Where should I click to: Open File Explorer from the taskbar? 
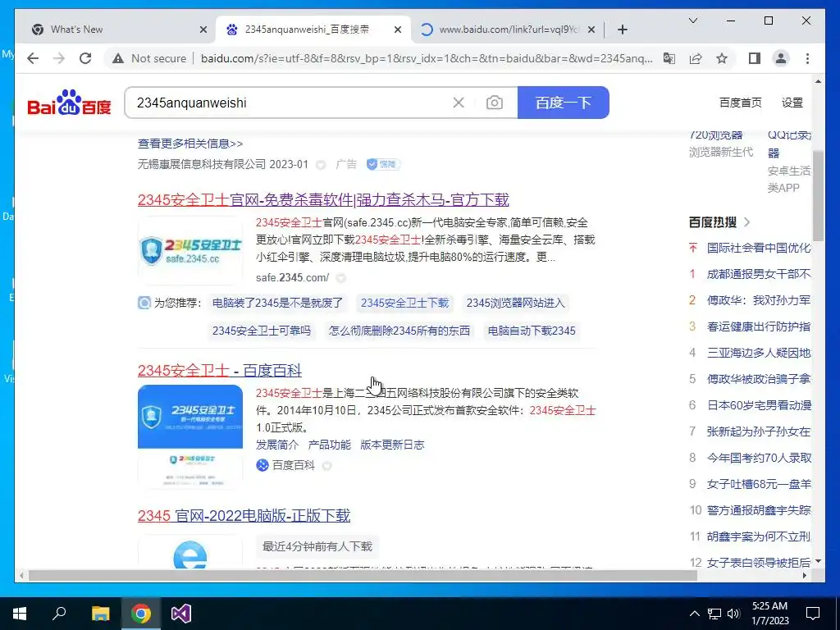[100, 614]
